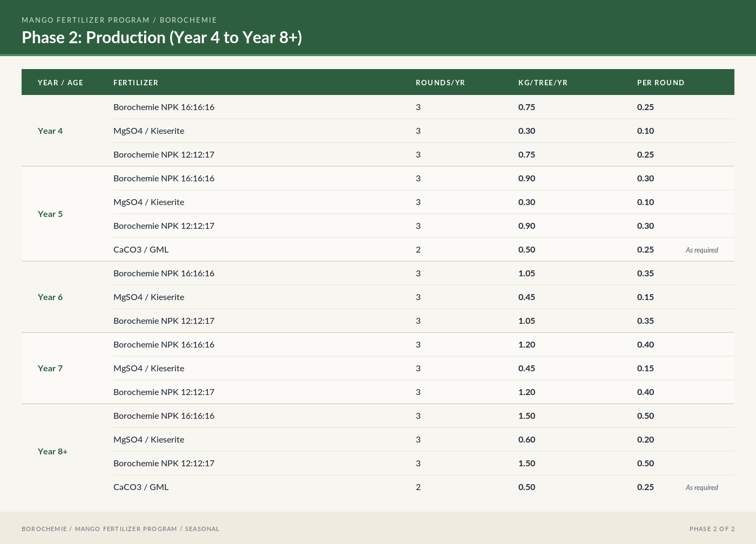Click per-round value '0.30' for Year 5 NPK 12:12:17

646,226
